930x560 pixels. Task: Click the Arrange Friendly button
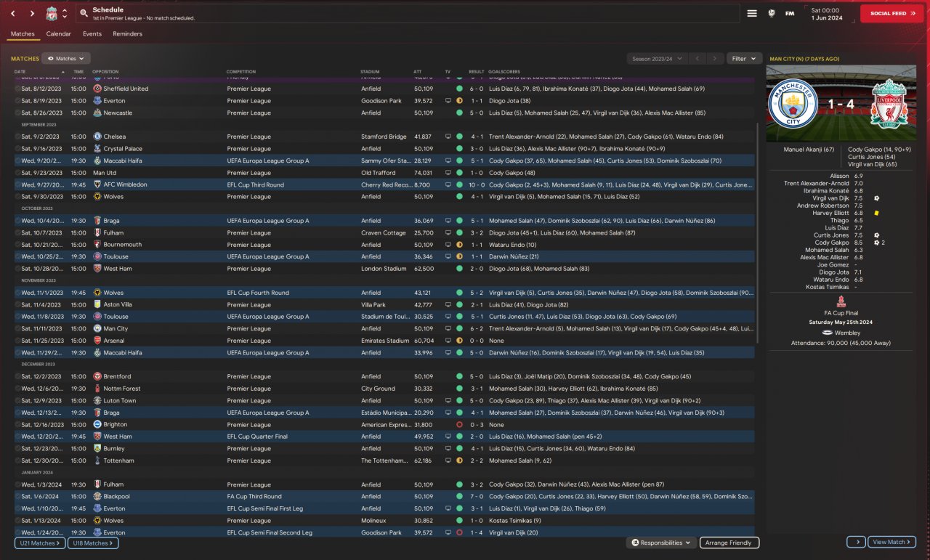729,543
